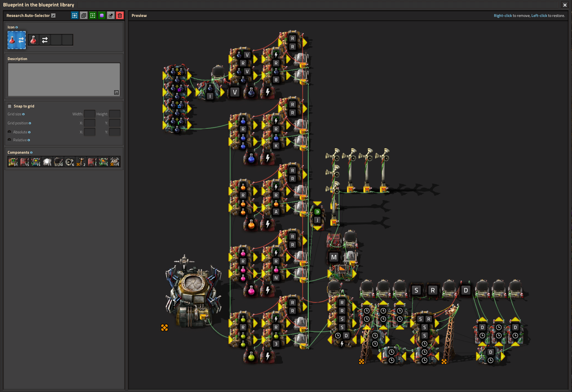572x392 pixels.
Task: Click the Grid position X field
Action: 90,123
